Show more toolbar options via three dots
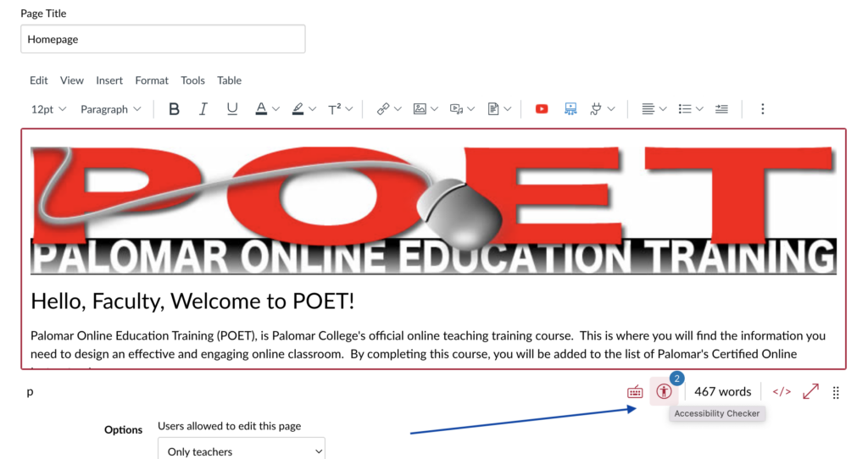 coord(762,109)
